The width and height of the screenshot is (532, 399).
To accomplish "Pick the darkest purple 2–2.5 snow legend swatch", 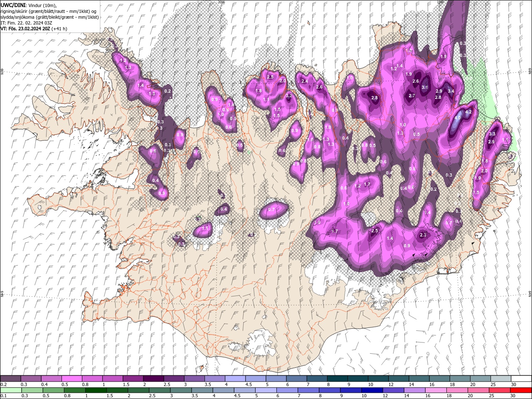I will [x=153, y=379].
